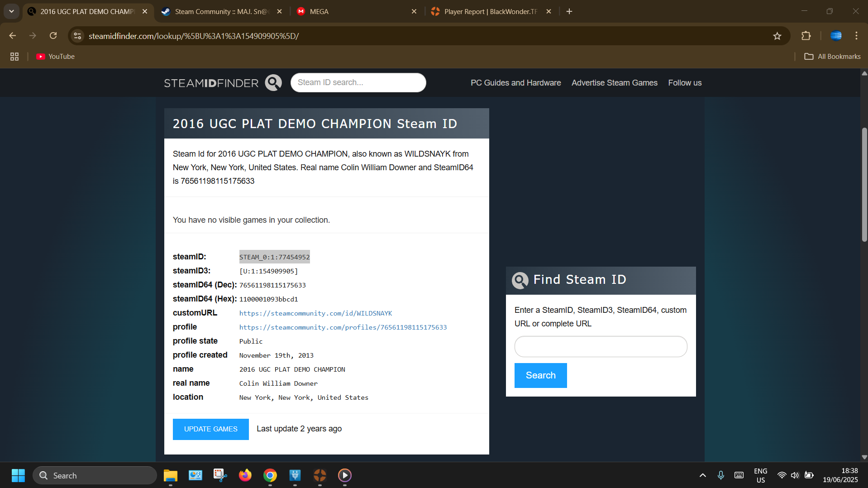Expand the tab search dropdown arrow

[x=11, y=11]
